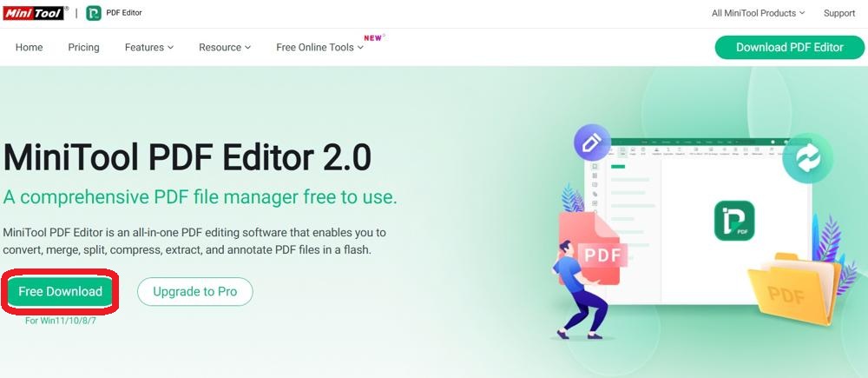Click the Download PDF Editor button
868x378 pixels.
coord(789,48)
